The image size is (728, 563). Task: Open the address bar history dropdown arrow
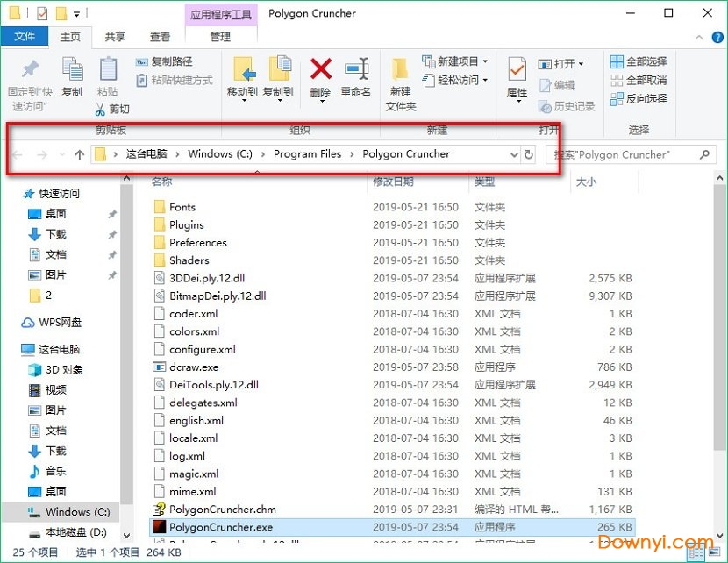pyautogui.click(x=514, y=154)
